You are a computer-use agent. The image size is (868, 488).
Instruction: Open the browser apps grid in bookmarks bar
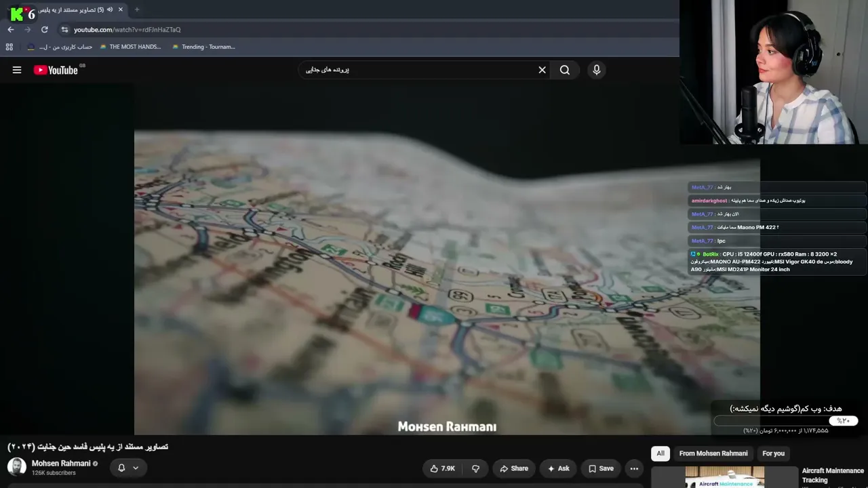(x=9, y=47)
